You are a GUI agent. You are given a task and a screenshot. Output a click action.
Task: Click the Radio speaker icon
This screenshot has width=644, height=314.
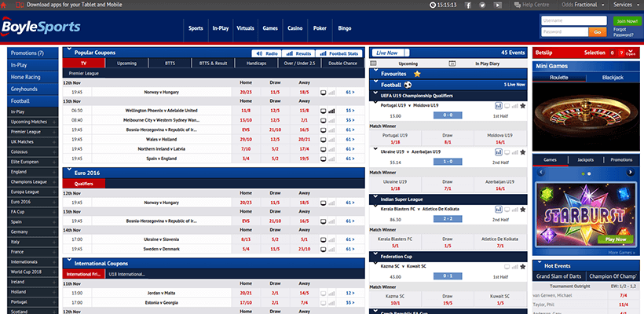259,53
